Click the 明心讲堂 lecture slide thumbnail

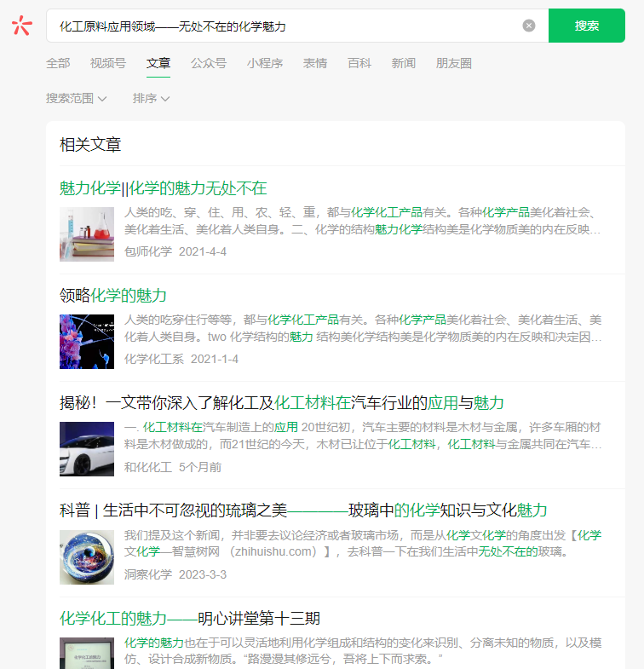[87, 653]
